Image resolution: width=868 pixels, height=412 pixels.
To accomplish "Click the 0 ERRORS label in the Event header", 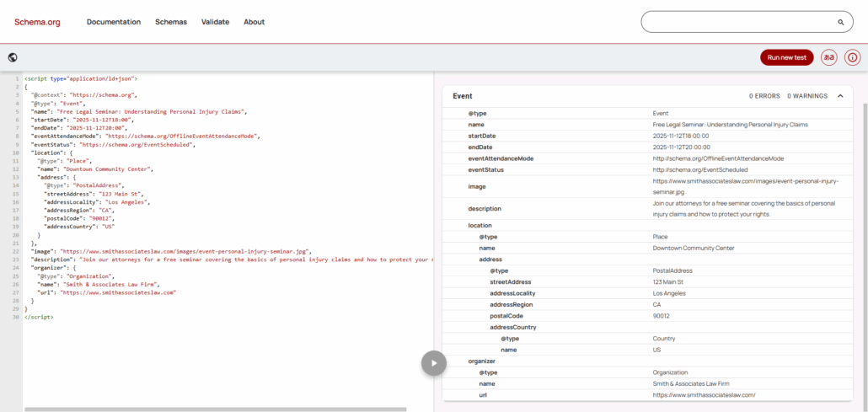I will pyautogui.click(x=764, y=96).
